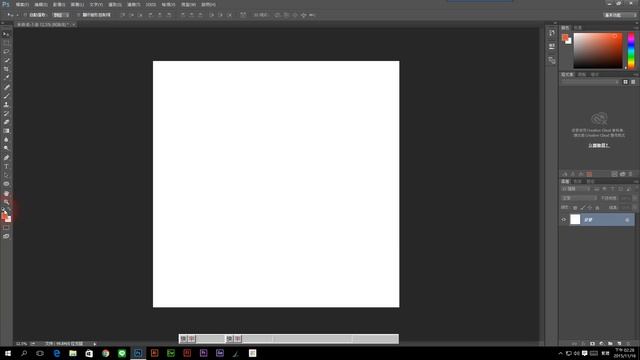Select the Brush tool
The height and width of the screenshot is (360, 640).
[6, 96]
